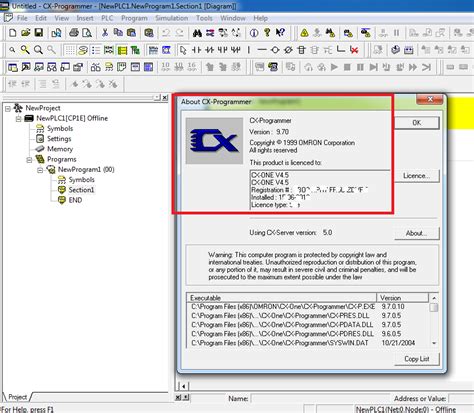This screenshot has width=474, height=413.
Task: Collapse the NewProgram1 (00) node
Action: tap(40, 170)
